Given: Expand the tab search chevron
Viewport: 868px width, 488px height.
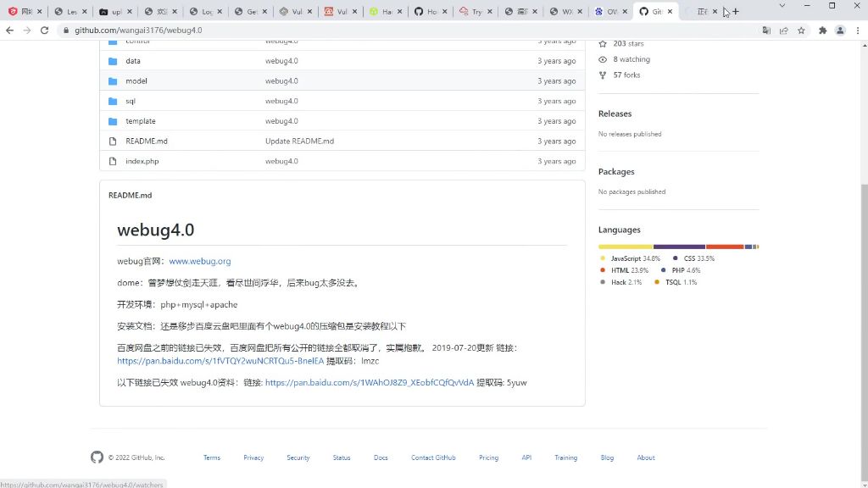Looking at the screenshot, I should [782, 6].
